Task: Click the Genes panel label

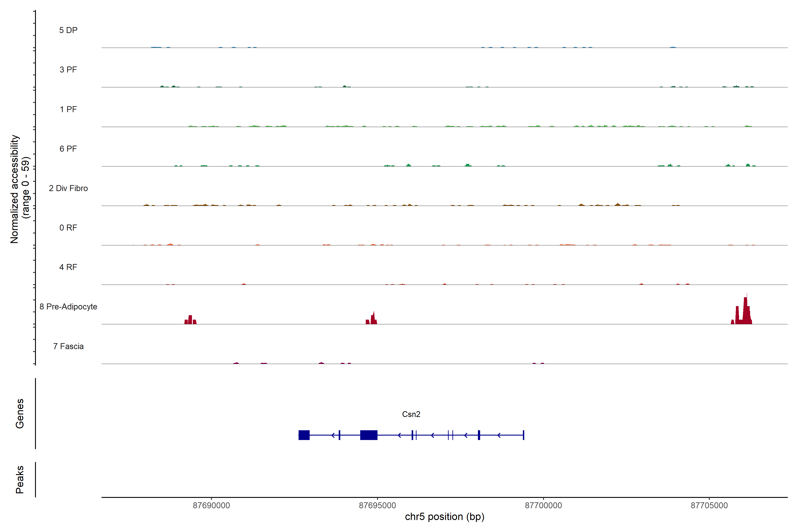Action: 20,414
